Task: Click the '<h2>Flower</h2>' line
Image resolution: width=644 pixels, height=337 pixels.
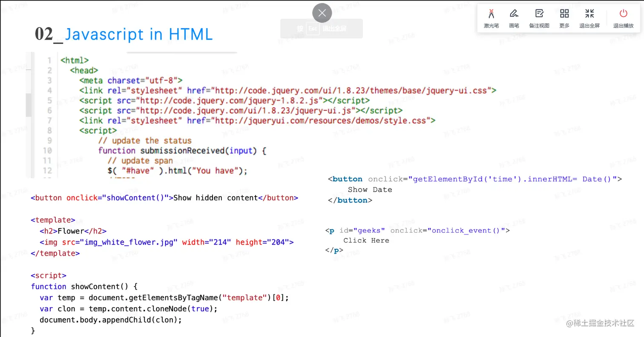Action: click(x=73, y=231)
